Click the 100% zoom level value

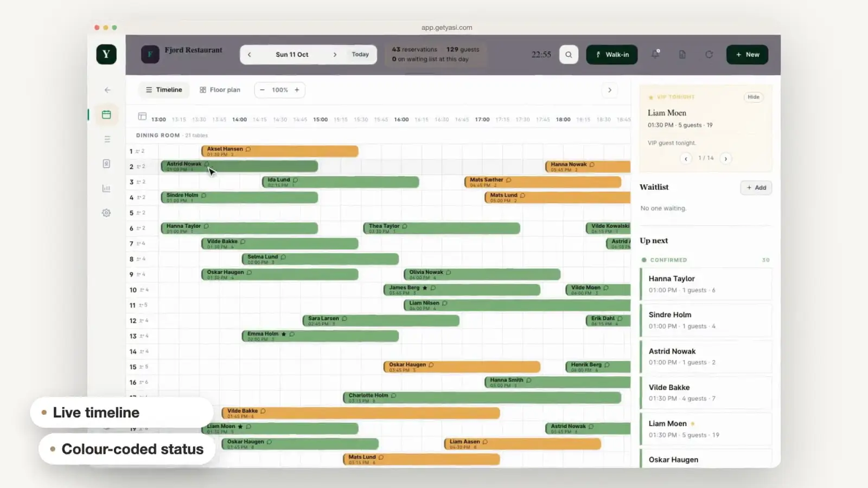[x=280, y=90]
